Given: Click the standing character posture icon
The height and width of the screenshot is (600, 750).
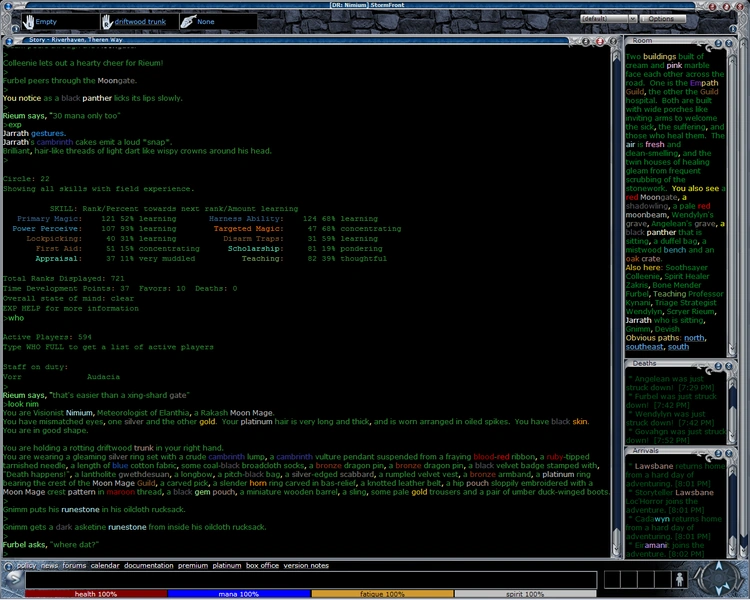Looking at the screenshot, I should 680,579.
